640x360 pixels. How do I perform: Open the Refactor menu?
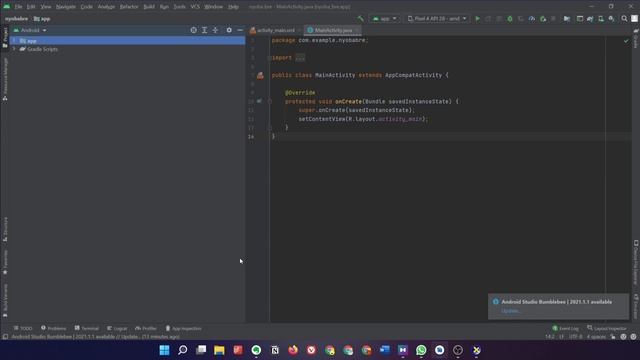129,7
